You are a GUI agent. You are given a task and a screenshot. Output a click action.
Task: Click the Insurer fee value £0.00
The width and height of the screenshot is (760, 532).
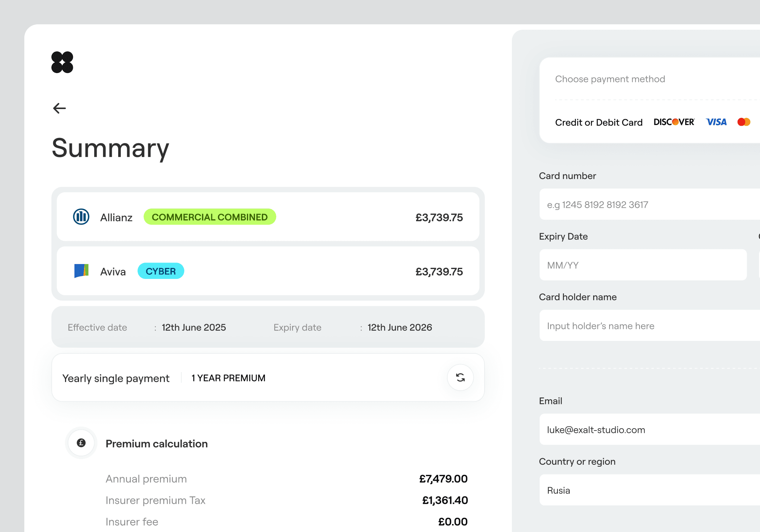pyautogui.click(x=453, y=522)
